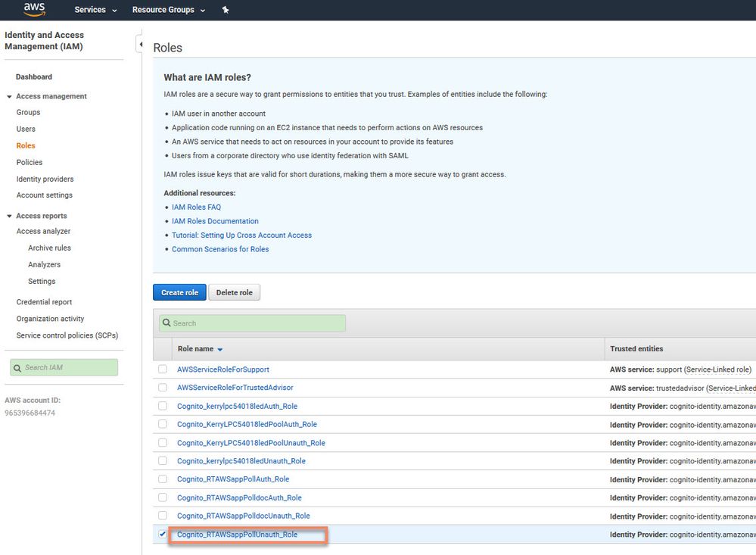Uncheck the Cognito_RTAWSappPollUnauth_Role checkbox
The image size is (756, 555).
click(x=163, y=535)
